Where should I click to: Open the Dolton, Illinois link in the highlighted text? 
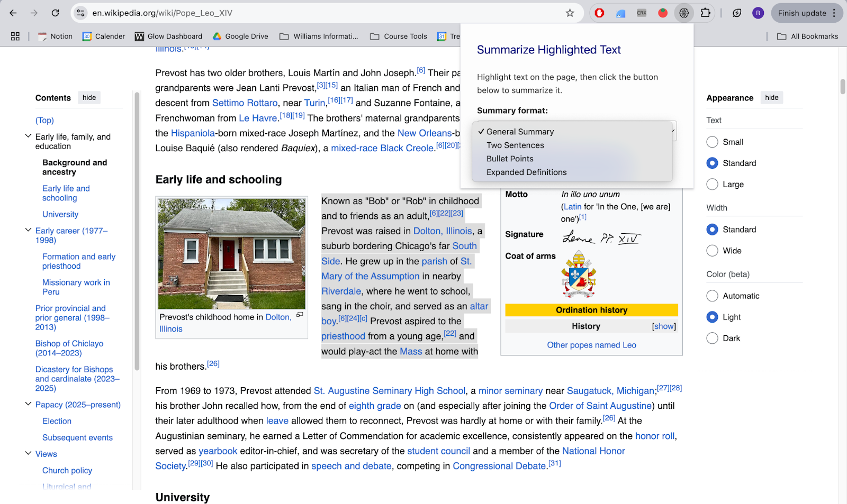443,231
